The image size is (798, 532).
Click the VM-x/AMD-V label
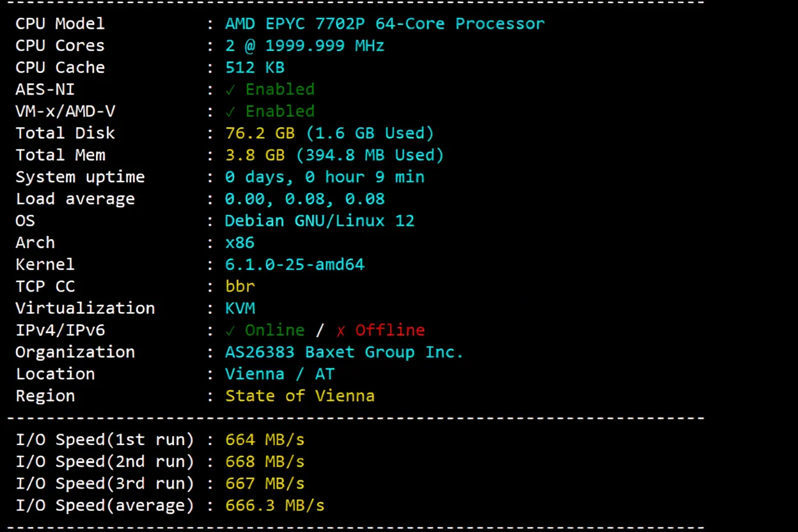(x=65, y=111)
